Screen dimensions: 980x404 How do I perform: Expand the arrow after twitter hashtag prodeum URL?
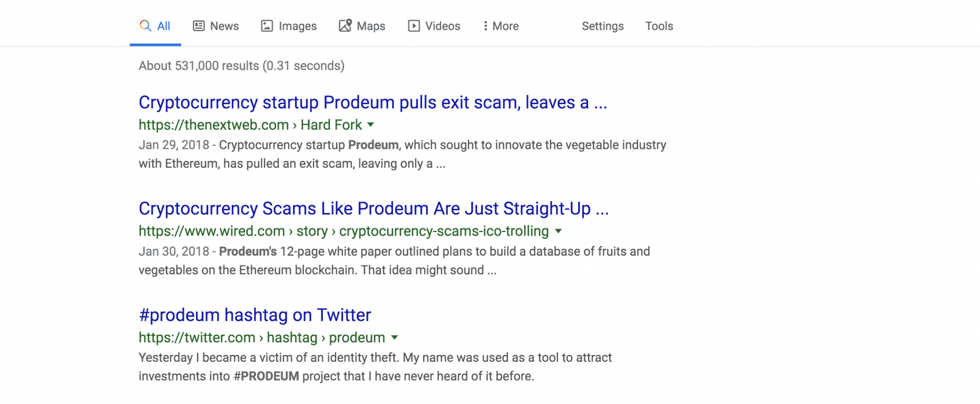[394, 338]
